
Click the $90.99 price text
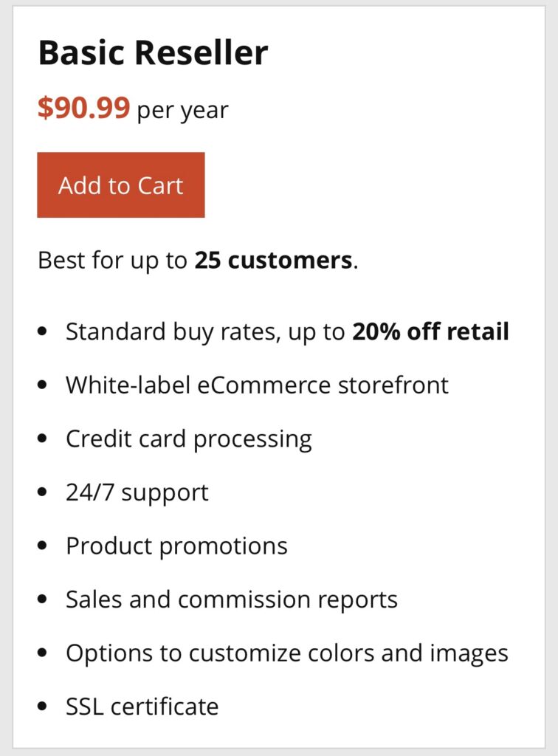point(83,109)
